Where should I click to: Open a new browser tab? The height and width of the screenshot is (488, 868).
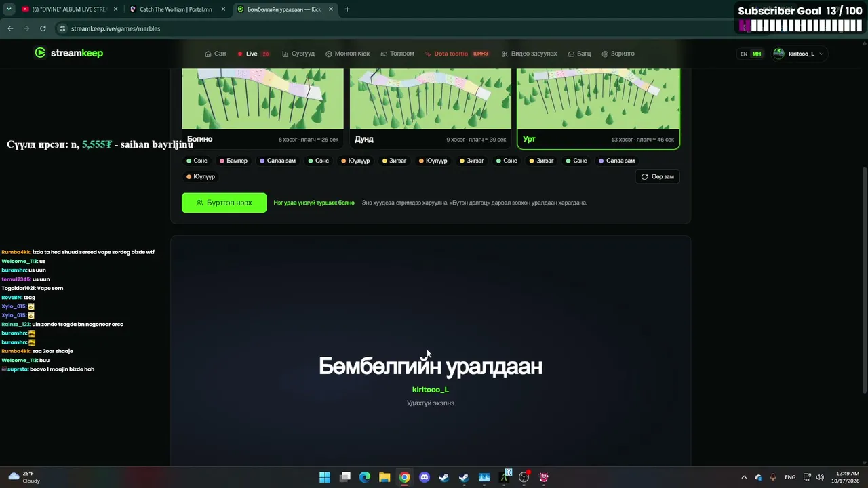[x=347, y=9]
